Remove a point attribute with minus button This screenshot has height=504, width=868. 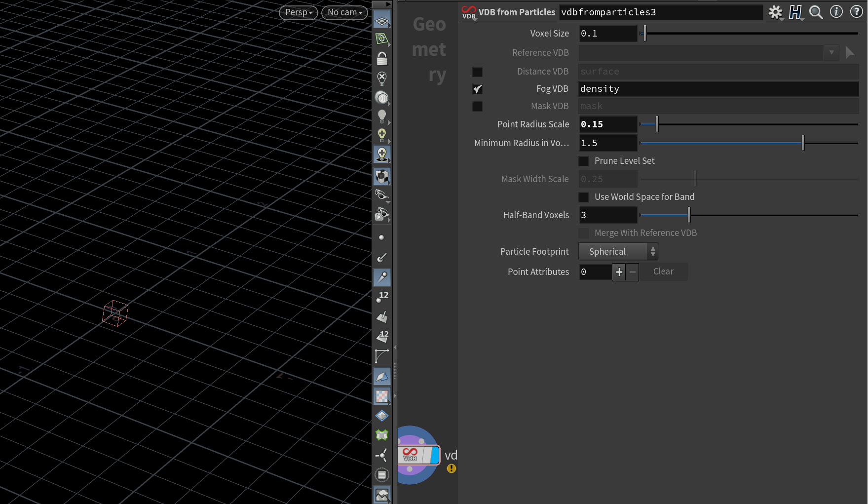(x=633, y=272)
